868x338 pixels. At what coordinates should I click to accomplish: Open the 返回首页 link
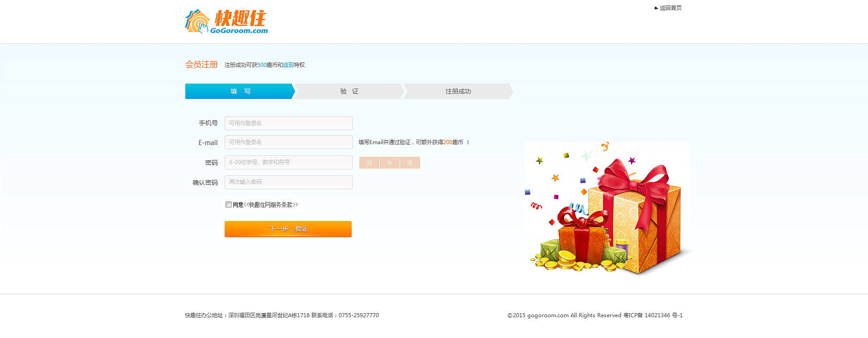(x=670, y=8)
